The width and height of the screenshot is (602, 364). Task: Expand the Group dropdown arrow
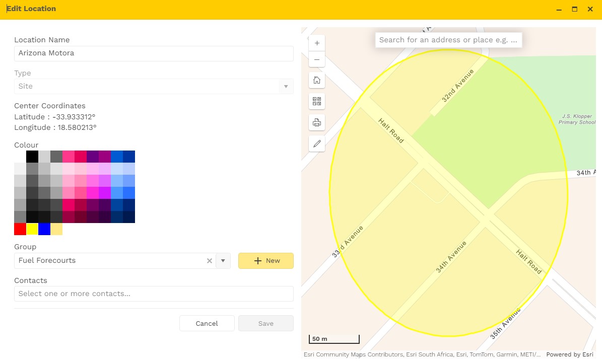pos(223,261)
